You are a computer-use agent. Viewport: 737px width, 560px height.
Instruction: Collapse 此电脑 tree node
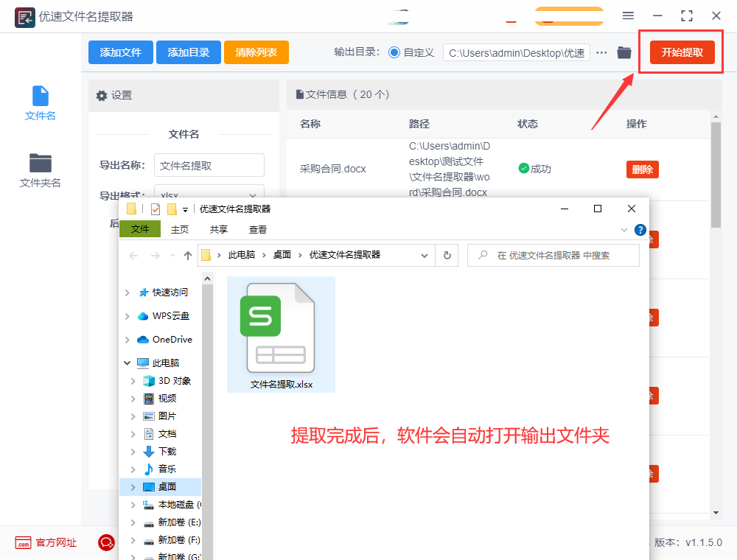click(127, 363)
